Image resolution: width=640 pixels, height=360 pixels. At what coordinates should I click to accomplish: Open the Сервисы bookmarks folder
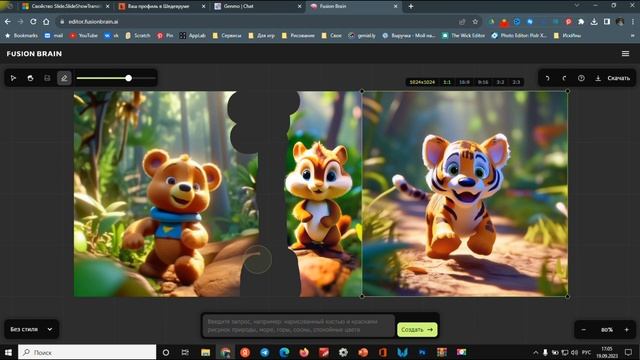pos(227,36)
